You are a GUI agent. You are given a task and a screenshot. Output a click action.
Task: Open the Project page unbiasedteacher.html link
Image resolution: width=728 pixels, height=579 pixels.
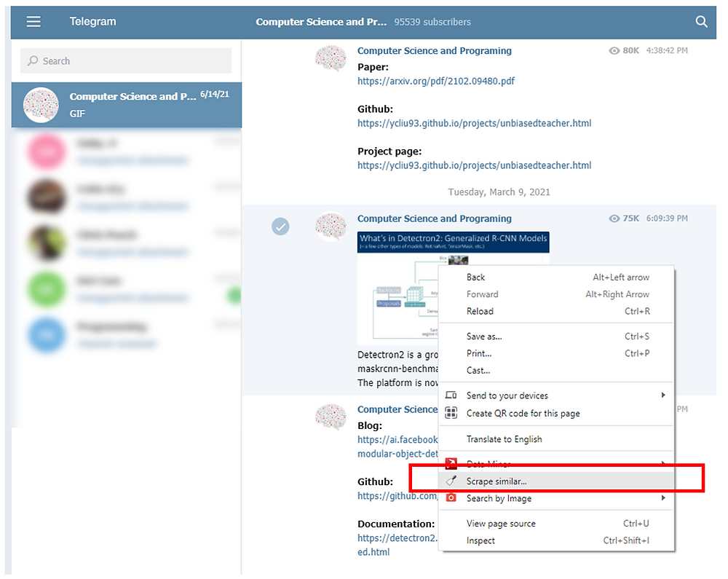tap(475, 165)
